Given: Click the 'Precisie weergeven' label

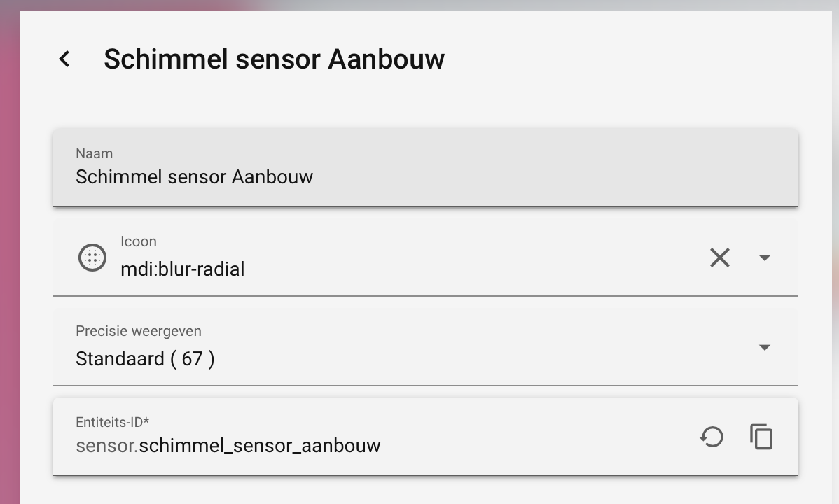Looking at the screenshot, I should pos(138,331).
